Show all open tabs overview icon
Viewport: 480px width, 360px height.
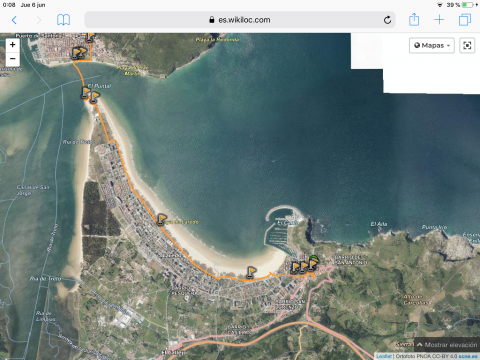(465, 20)
